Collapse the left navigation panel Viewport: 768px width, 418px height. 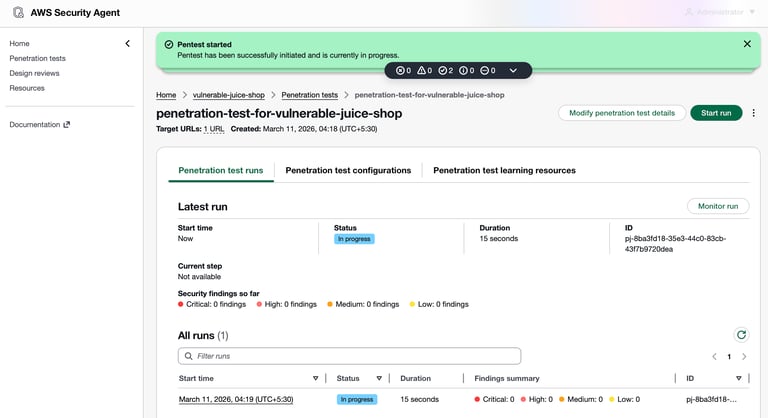coord(127,44)
